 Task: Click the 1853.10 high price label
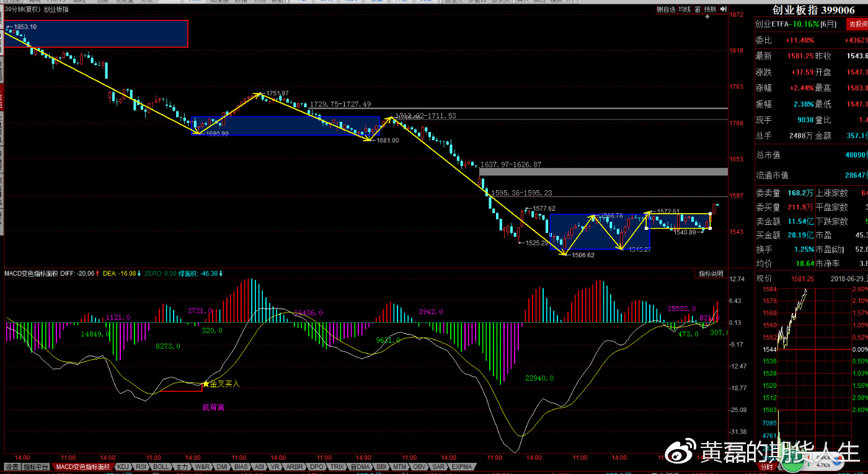tap(24, 27)
